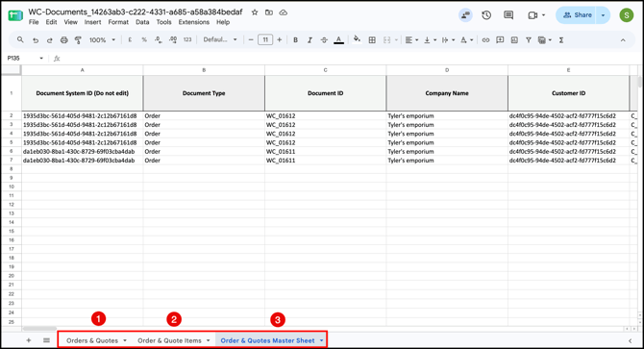644x349 pixels.
Task: Collapse the toolbar with chevron
Action: (623, 40)
